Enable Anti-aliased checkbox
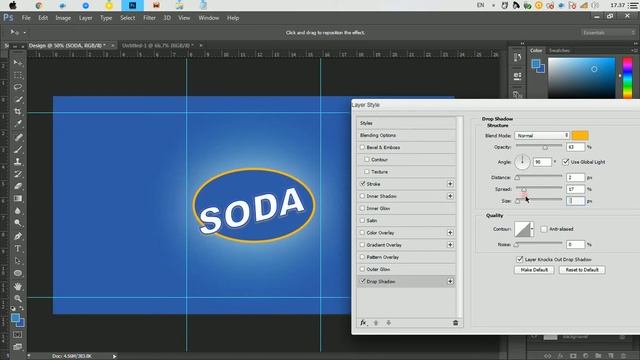 tap(544, 229)
